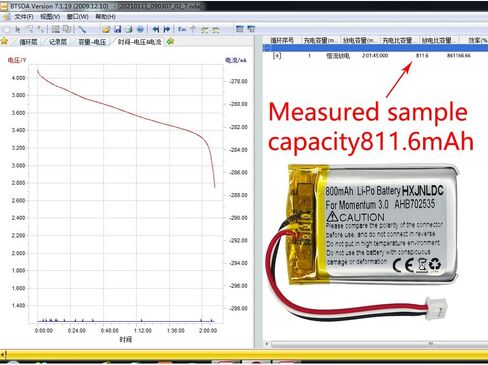Screen dimensions: 488x365
Task: Open the 文件(F) menu
Action: pos(24,17)
